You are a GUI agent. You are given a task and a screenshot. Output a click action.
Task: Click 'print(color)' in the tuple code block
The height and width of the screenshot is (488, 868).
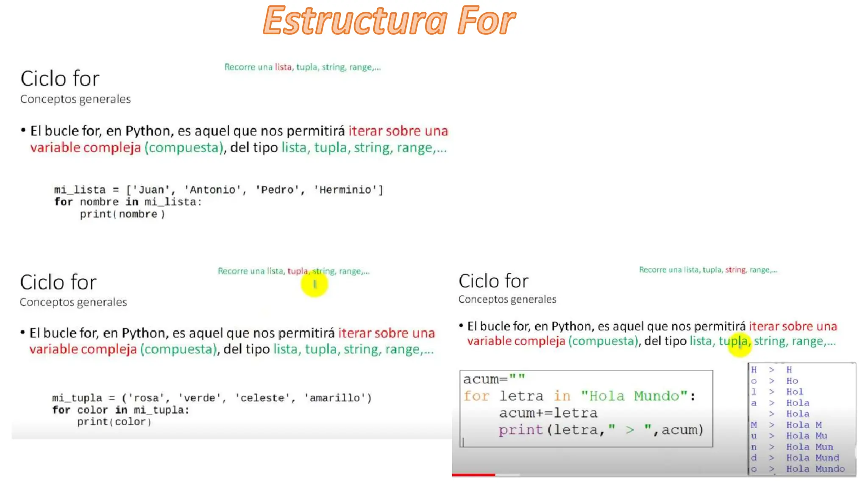(x=114, y=422)
